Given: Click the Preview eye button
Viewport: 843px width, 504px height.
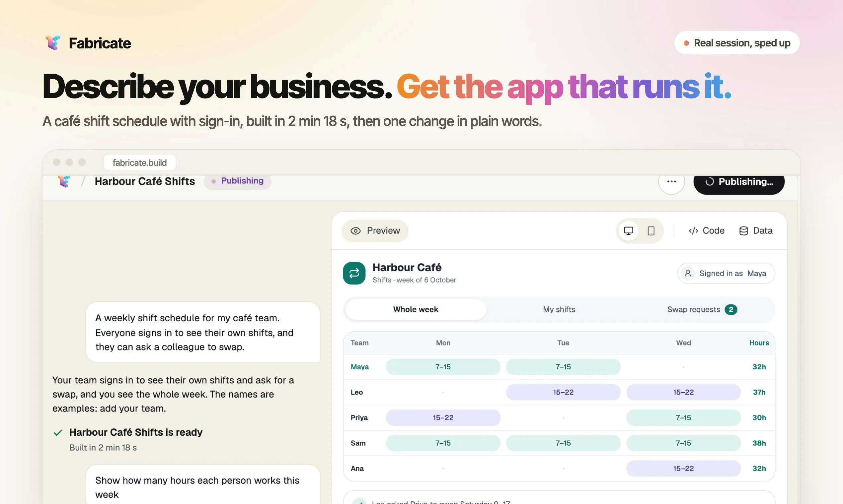Looking at the screenshot, I should [x=375, y=231].
